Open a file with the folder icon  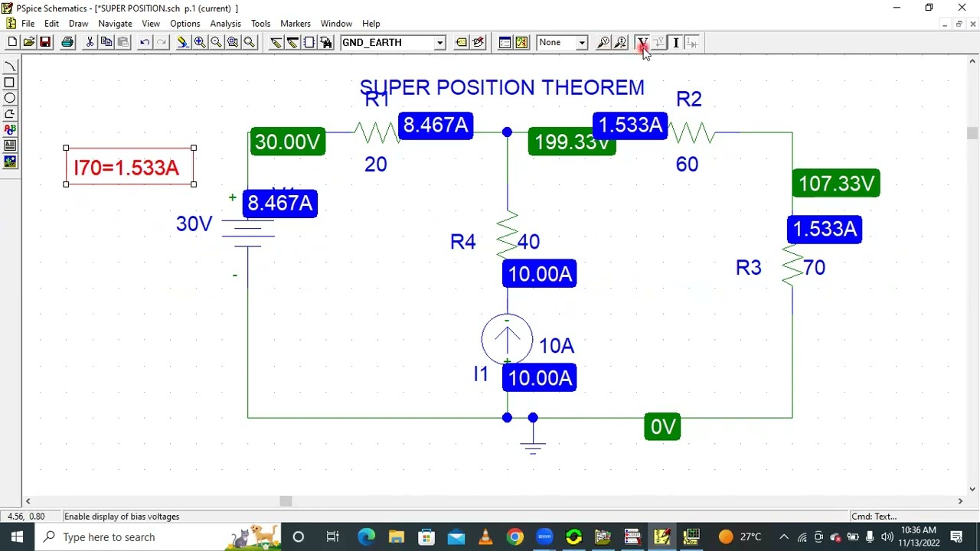pos(28,43)
